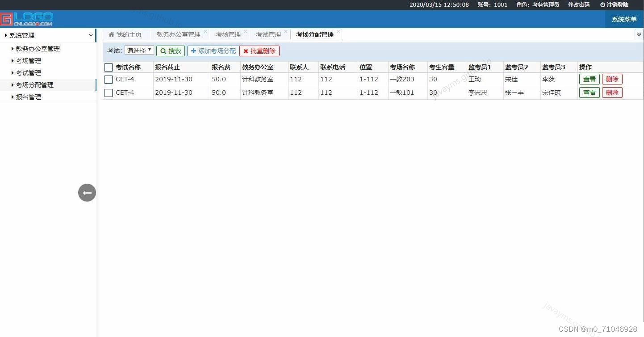
Task: Collapse the 系统管理 menu section
Action: [48, 35]
